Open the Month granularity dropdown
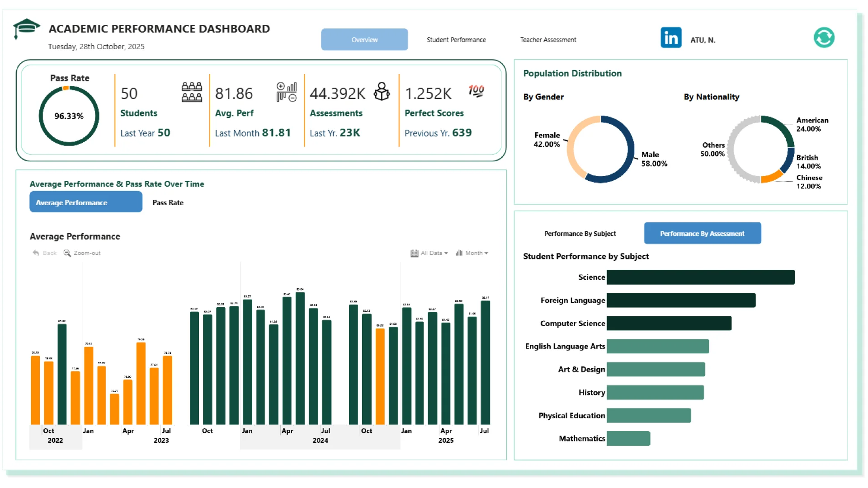Screen dimensions: 868x488 [x=472, y=253]
